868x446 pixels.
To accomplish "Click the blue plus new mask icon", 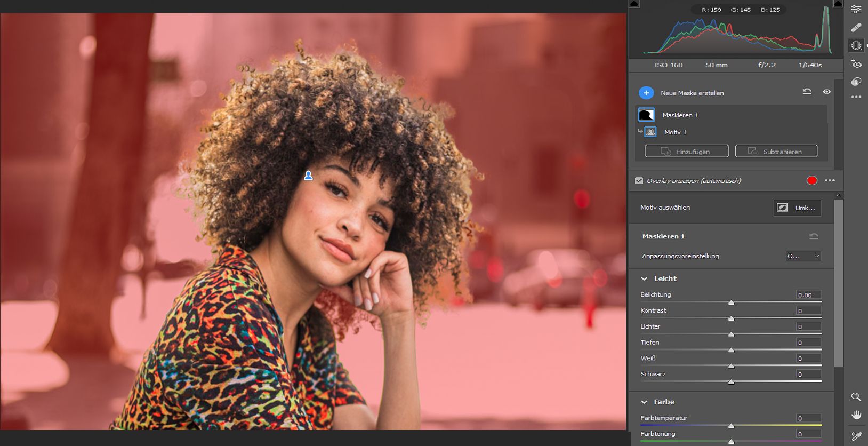I will [646, 93].
